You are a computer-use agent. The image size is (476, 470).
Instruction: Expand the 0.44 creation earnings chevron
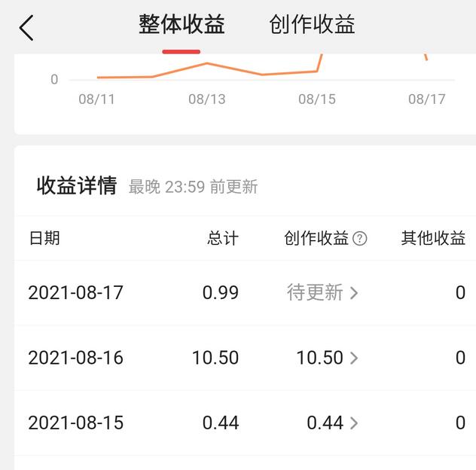pos(354,423)
